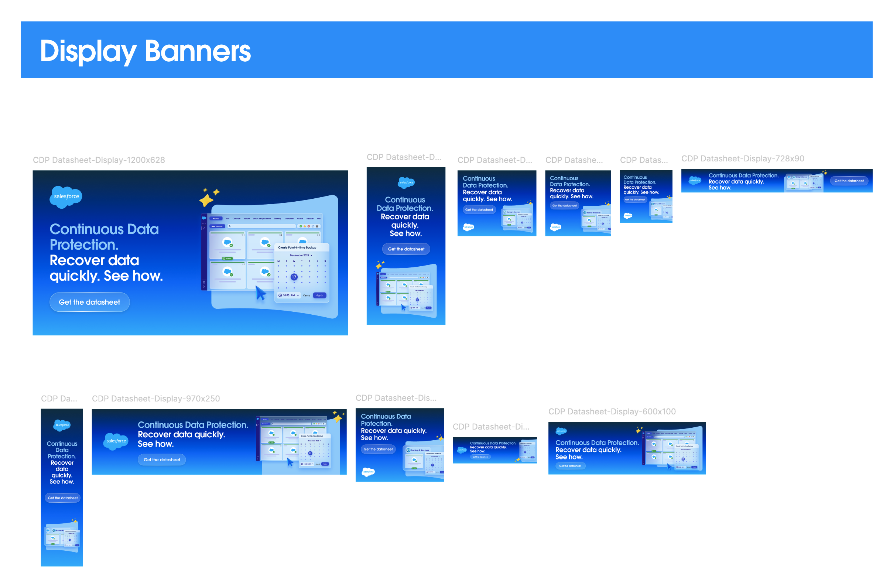890x588 pixels.
Task: Click "Get the datasheet" in the "CDP Datas..." banner
Action: pyautogui.click(x=635, y=199)
